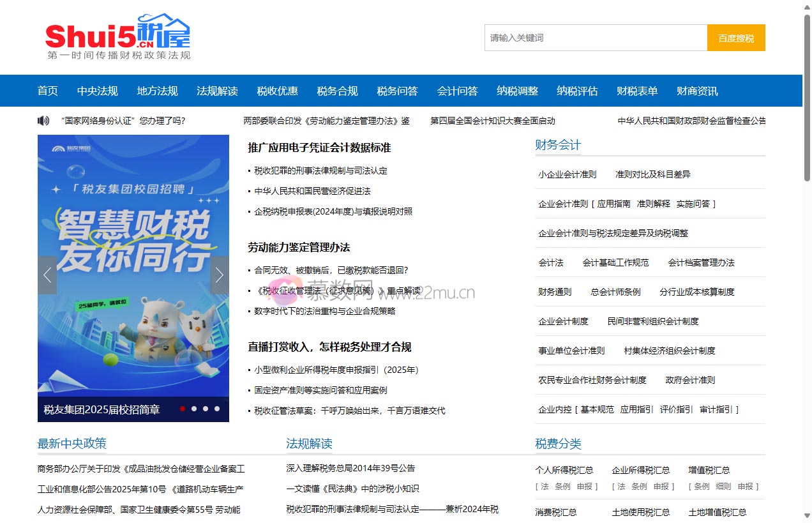The image size is (812, 523).
Task: Open the 小企业会计准则 link
Action: pyautogui.click(x=567, y=174)
